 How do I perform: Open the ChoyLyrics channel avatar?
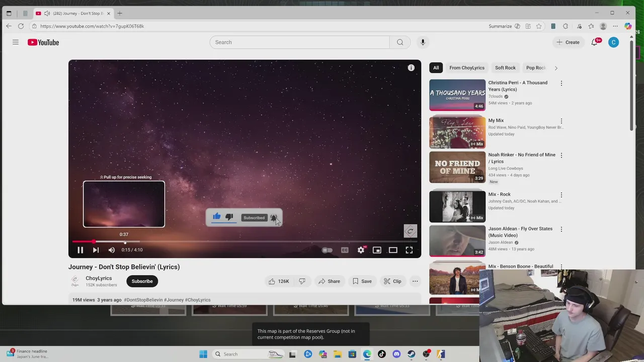coord(75,281)
